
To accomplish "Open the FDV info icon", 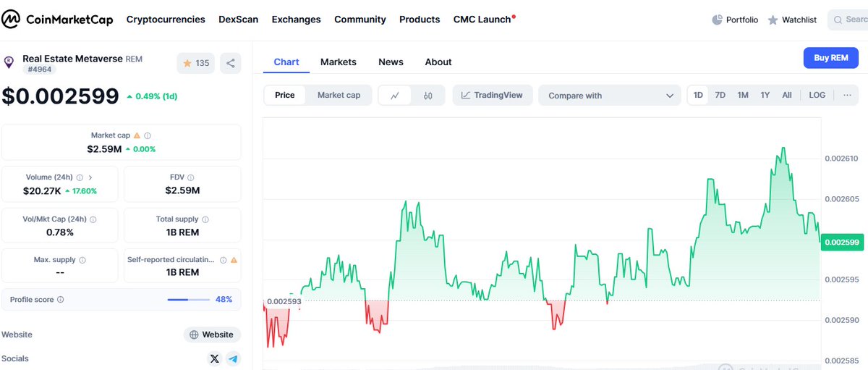I will coord(191,177).
